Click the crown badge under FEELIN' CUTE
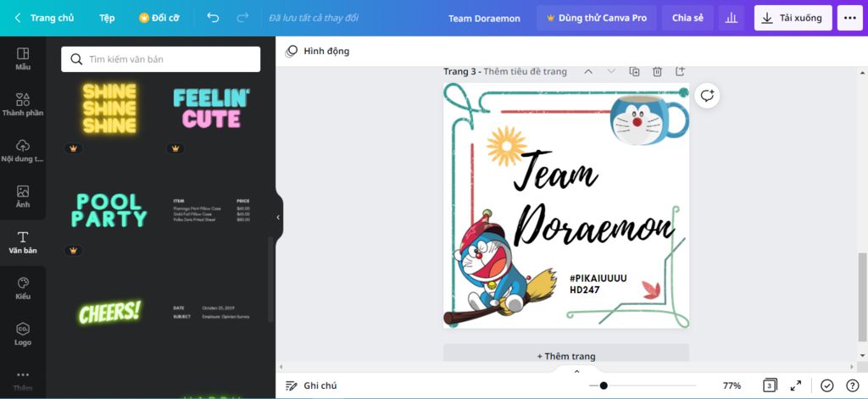868x399 pixels. point(175,148)
